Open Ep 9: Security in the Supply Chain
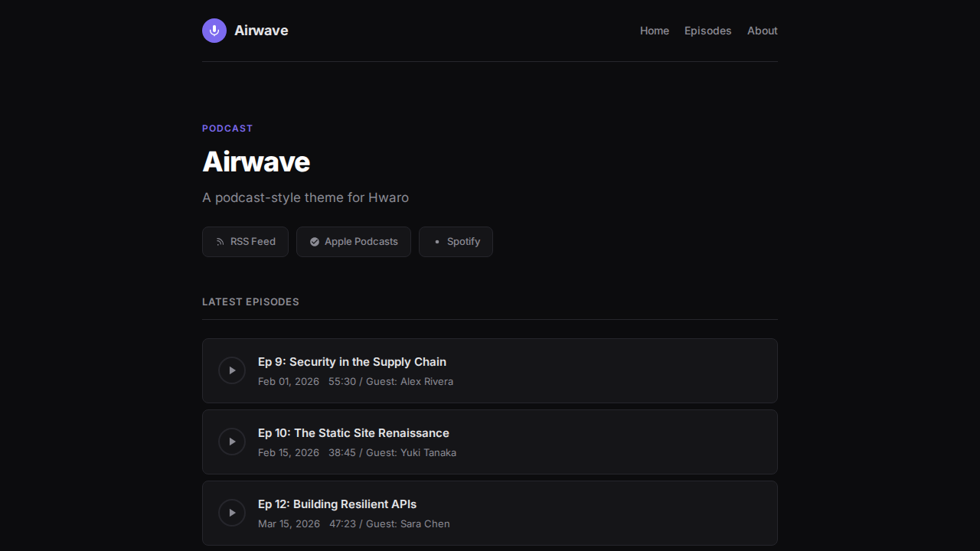 352,361
